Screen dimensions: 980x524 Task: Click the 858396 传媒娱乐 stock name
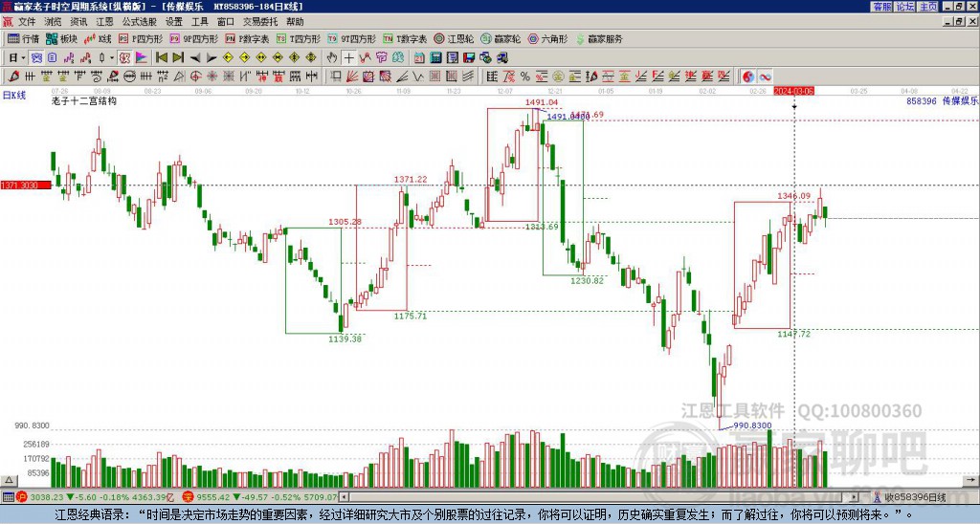click(943, 100)
